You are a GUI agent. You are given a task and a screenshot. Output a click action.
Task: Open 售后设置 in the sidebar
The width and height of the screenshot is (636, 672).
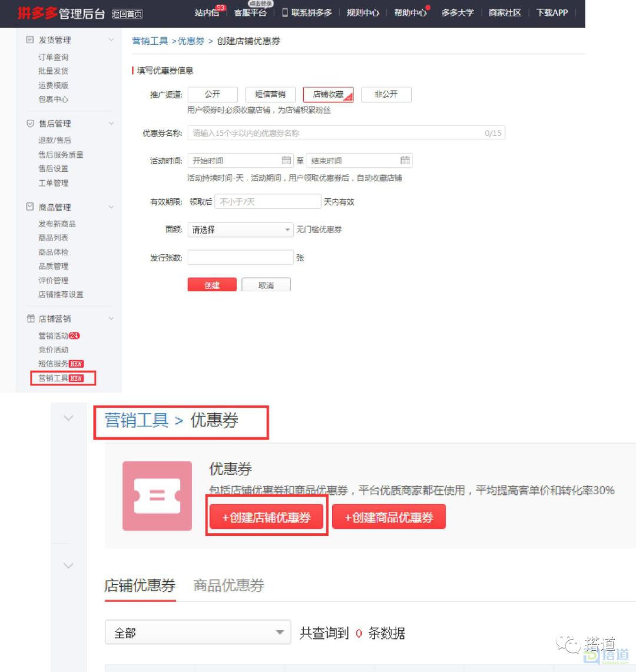point(53,168)
